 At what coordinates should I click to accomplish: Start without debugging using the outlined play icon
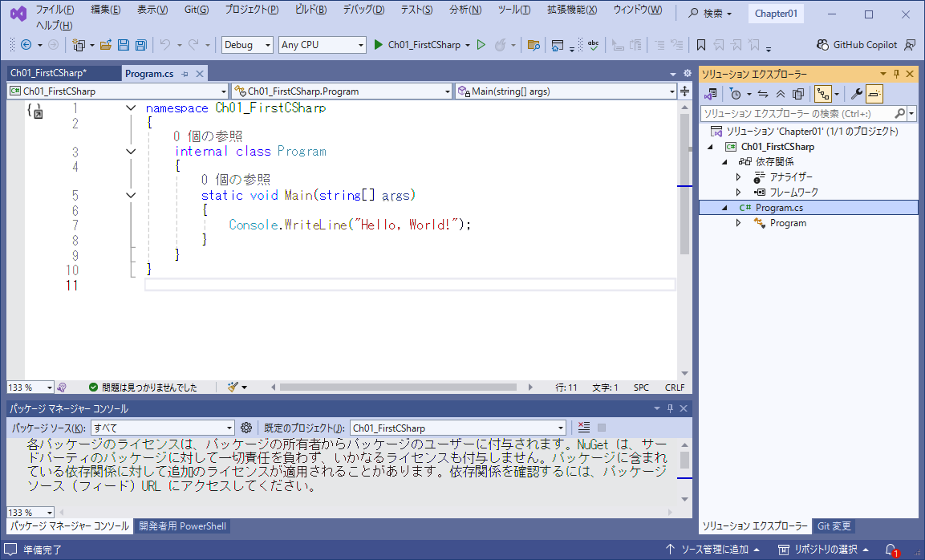[481, 45]
